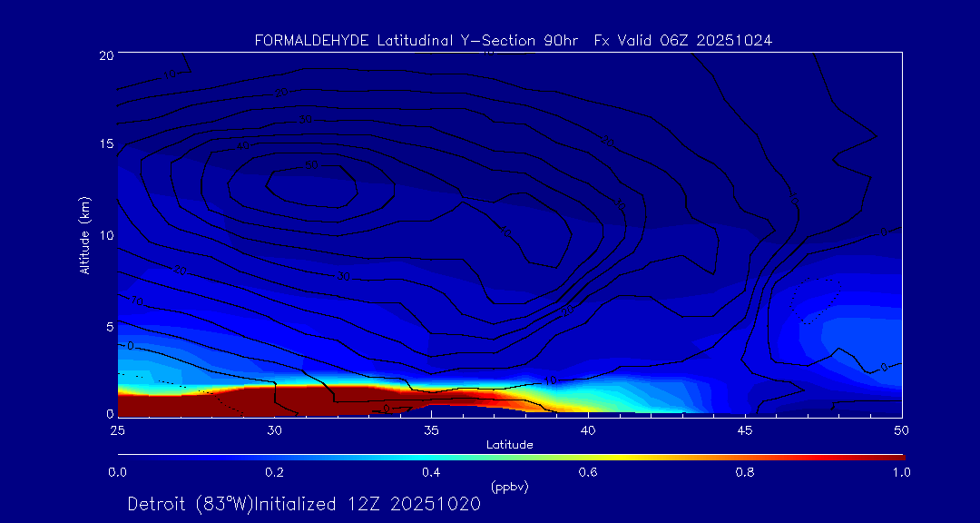
Task: Click the 'Altitude (km)' vertical axis label
Action: (x=85, y=234)
